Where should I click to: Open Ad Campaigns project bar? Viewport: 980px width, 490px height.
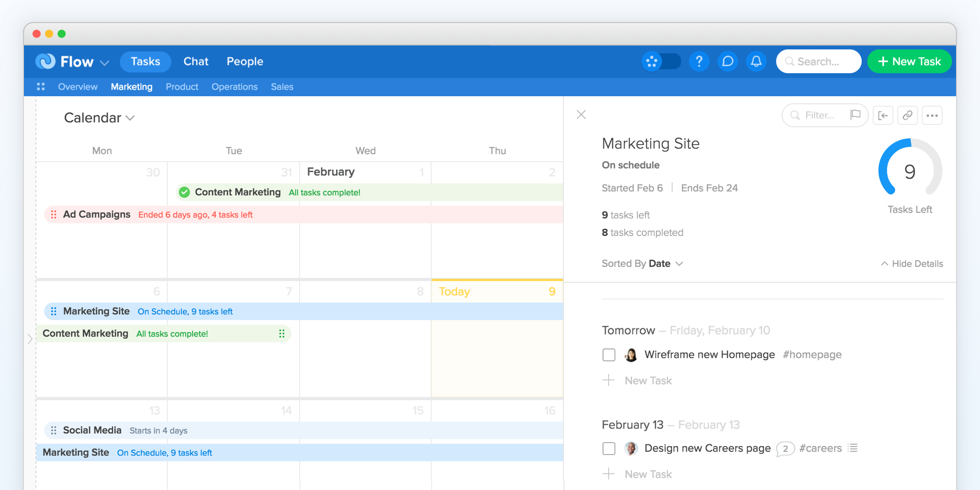(x=303, y=214)
